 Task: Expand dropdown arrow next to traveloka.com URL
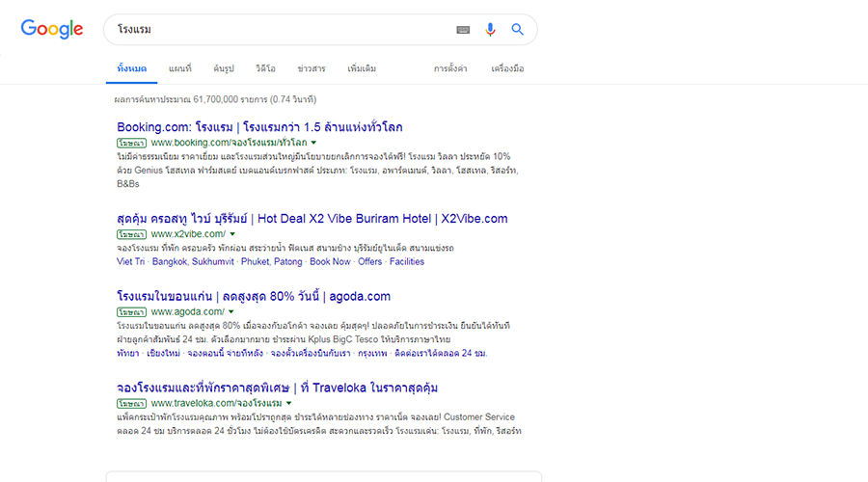(x=289, y=403)
